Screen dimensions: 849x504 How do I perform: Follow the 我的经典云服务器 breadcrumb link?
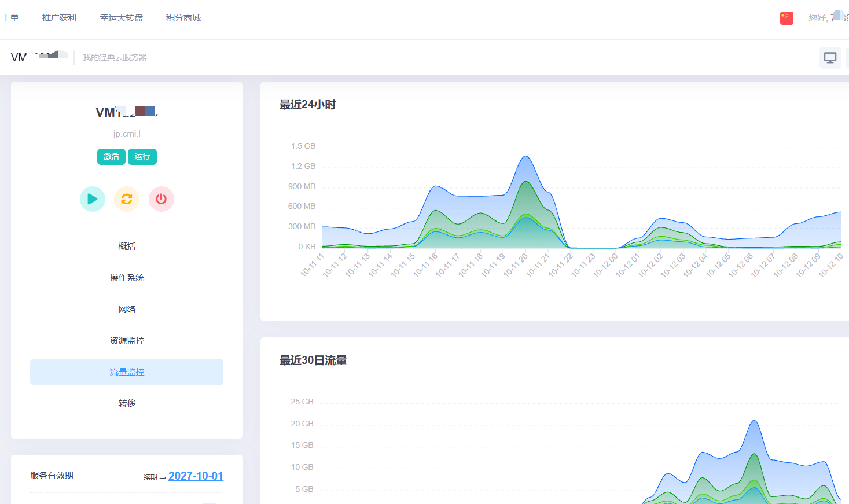(115, 57)
